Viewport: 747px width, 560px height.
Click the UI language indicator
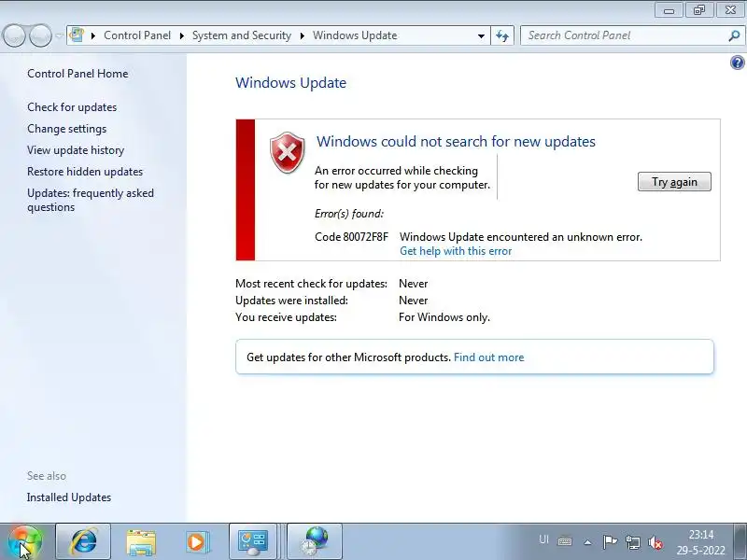pyautogui.click(x=543, y=539)
